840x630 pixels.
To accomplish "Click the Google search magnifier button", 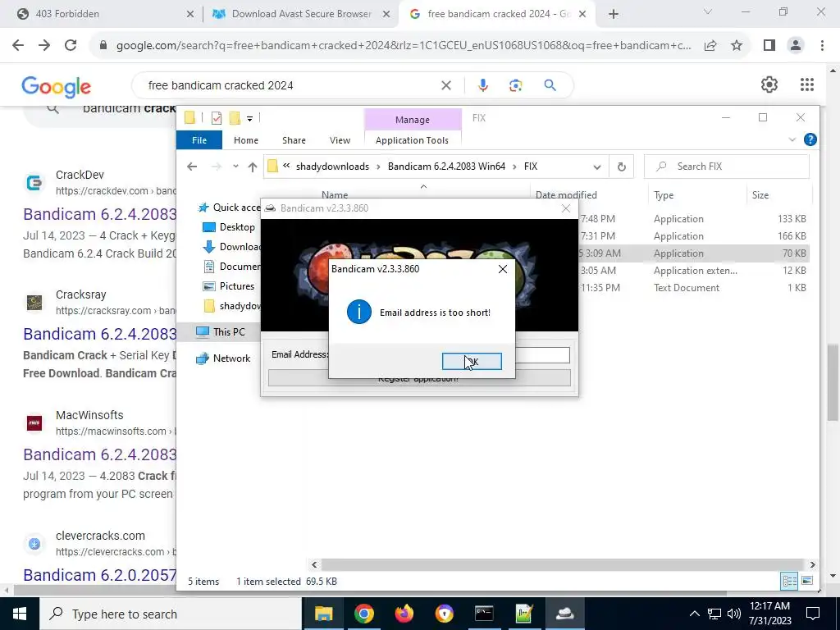I will click(x=550, y=85).
